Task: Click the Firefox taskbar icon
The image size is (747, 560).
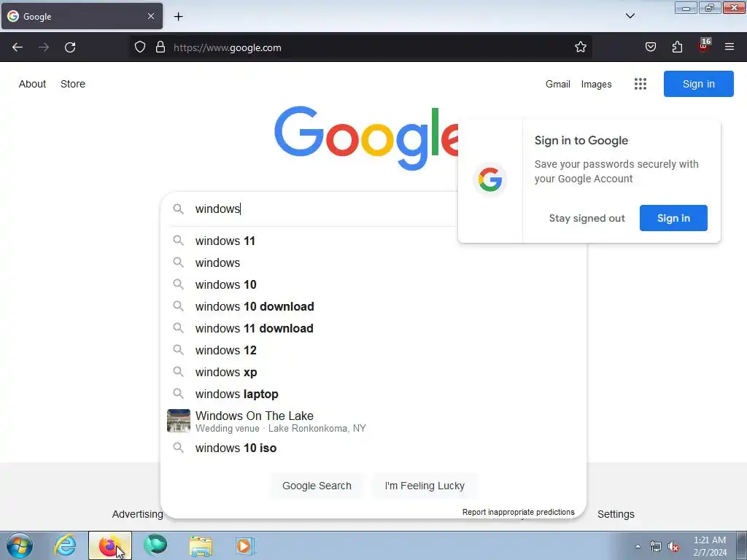Action: click(109, 545)
